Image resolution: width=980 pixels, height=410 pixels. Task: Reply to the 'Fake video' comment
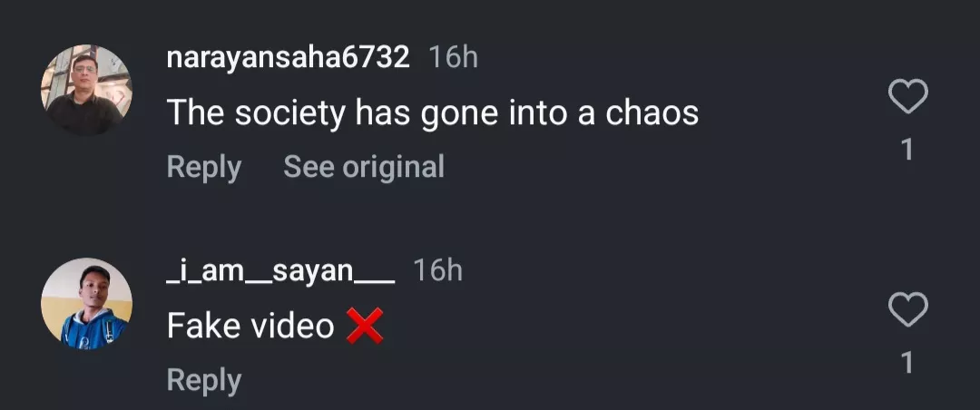[x=204, y=381]
